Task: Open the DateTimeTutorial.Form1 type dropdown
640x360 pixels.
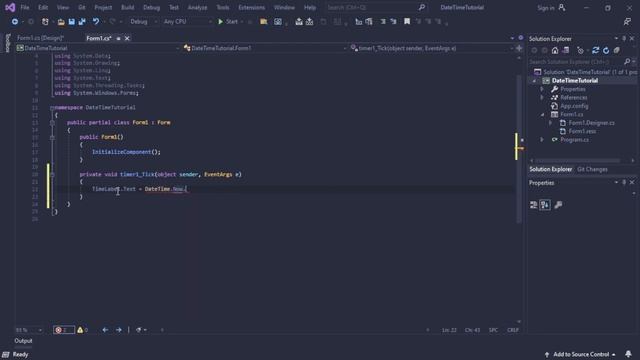Action: click(x=265, y=48)
